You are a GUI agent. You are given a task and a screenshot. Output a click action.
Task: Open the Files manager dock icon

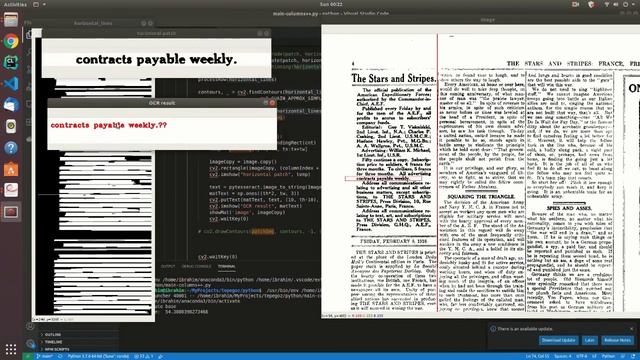click(x=11, y=20)
